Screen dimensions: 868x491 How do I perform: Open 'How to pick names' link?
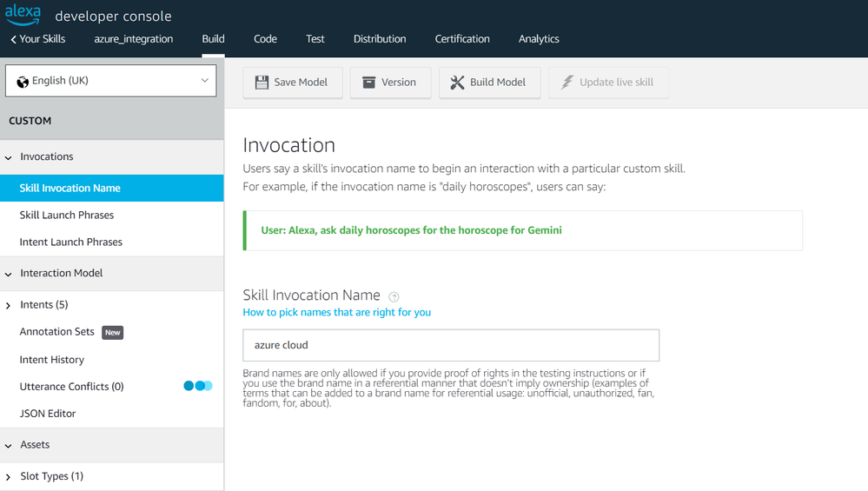[336, 312]
